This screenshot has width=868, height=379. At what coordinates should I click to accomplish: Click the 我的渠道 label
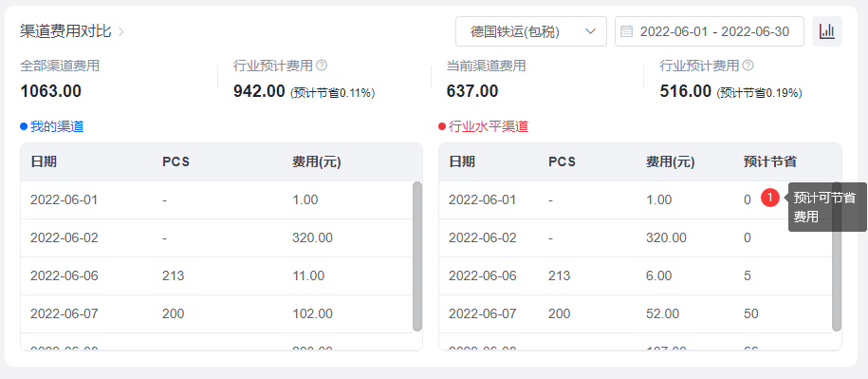coord(57,126)
